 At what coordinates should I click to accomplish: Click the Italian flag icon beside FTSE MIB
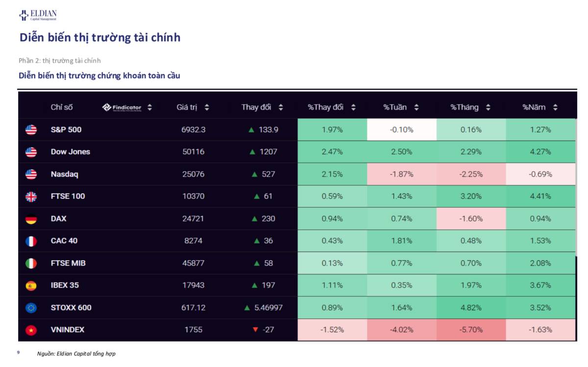(x=31, y=263)
